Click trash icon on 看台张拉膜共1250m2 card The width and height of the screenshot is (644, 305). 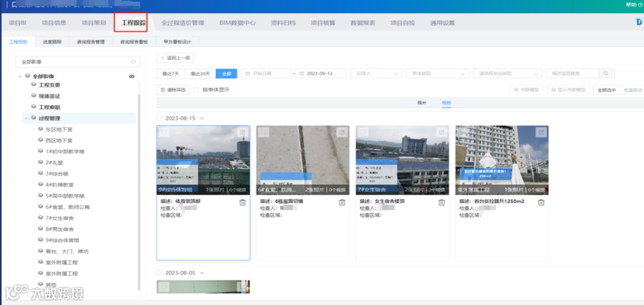(541, 203)
